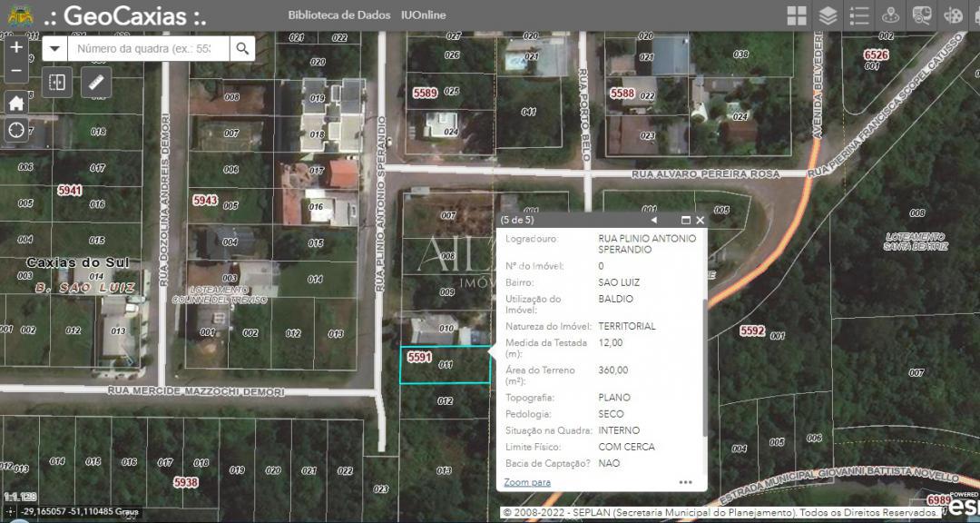
Task: Show the map legend list icon
Action: tap(858, 15)
